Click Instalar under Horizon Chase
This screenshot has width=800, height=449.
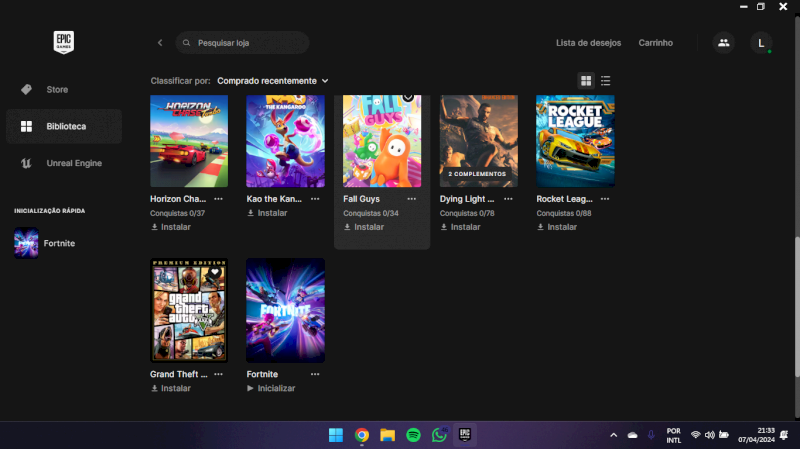click(x=170, y=227)
